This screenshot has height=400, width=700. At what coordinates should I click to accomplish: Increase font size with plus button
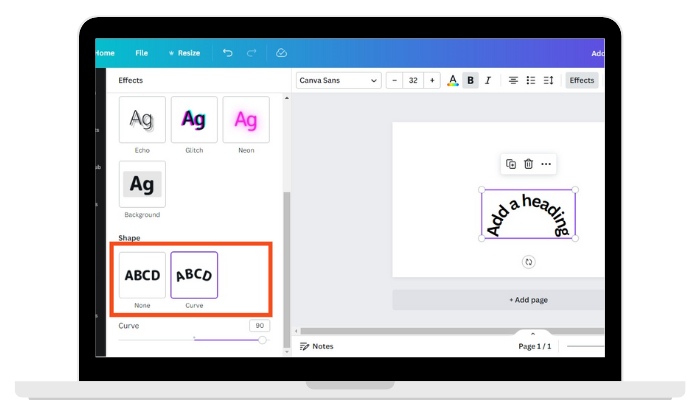(x=432, y=80)
